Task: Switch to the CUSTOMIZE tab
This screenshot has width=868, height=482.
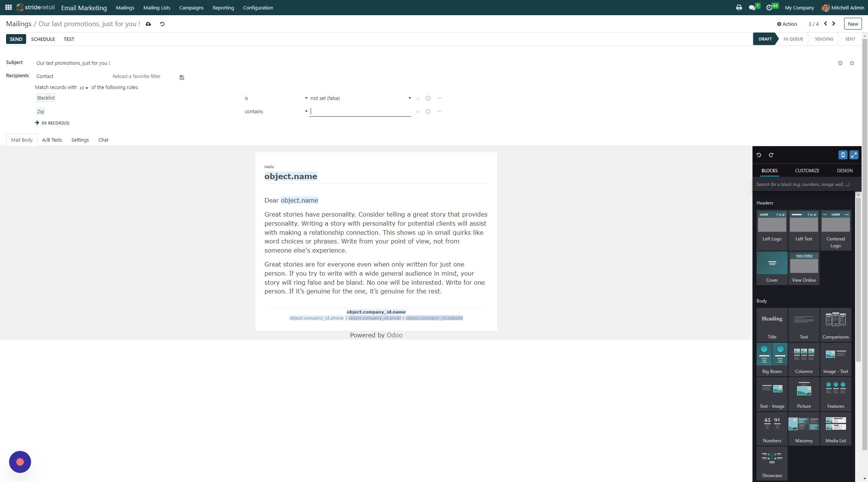Action: point(807,170)
